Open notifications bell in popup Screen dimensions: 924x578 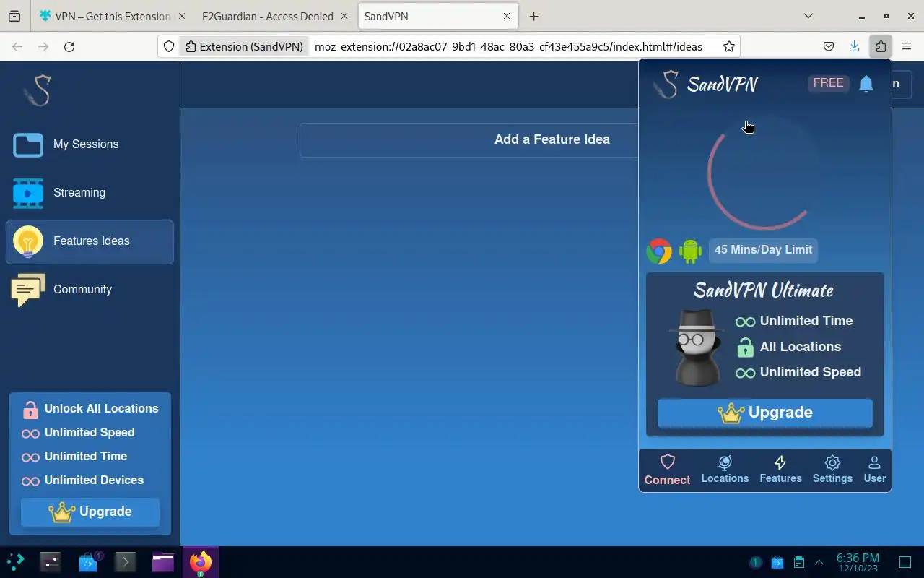click(x=866, y=84)
